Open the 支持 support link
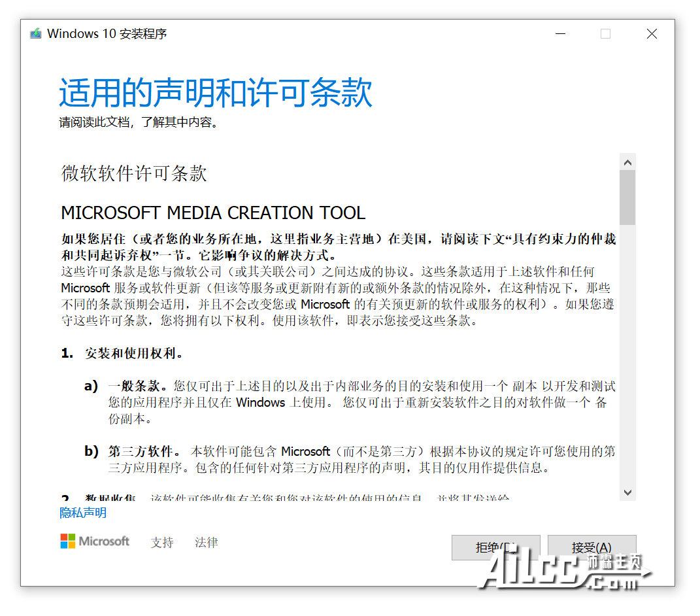 (x=162, y=542)
